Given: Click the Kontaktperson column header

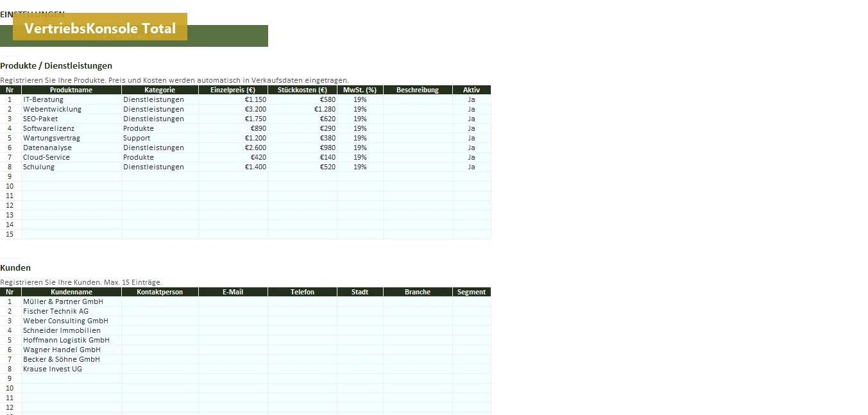Looking at the screenshot, I should (x=160, y=292).
